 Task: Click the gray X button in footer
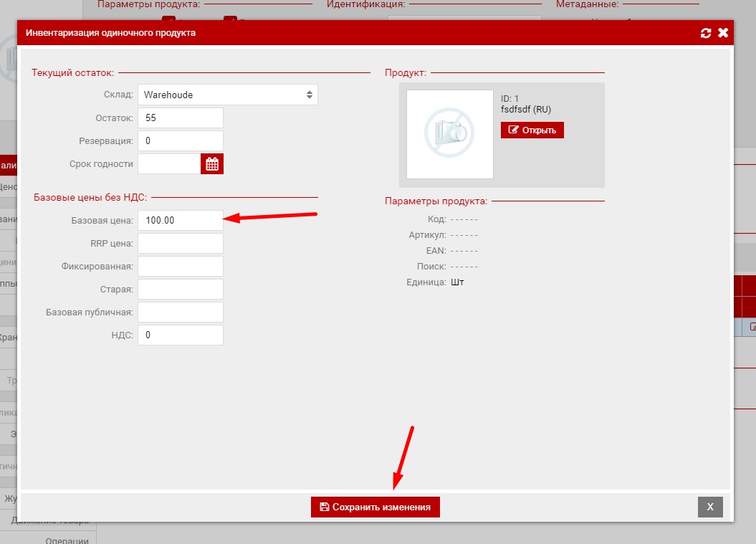(x=710, y=507)
